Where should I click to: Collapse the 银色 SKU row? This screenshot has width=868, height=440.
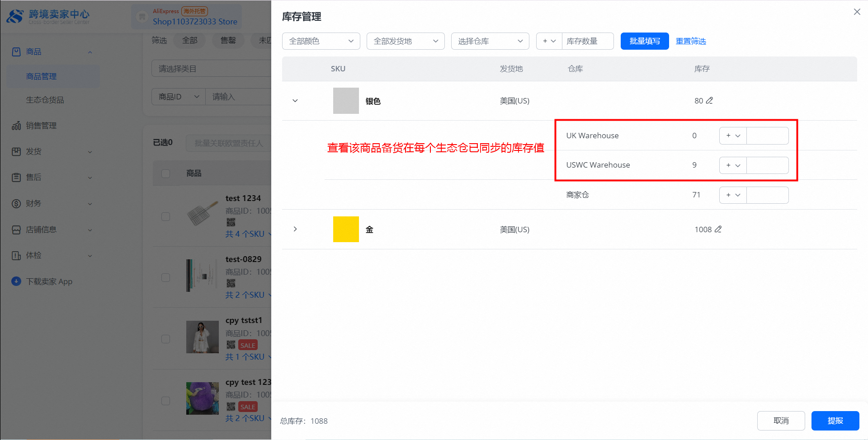(x=295, y=101)
